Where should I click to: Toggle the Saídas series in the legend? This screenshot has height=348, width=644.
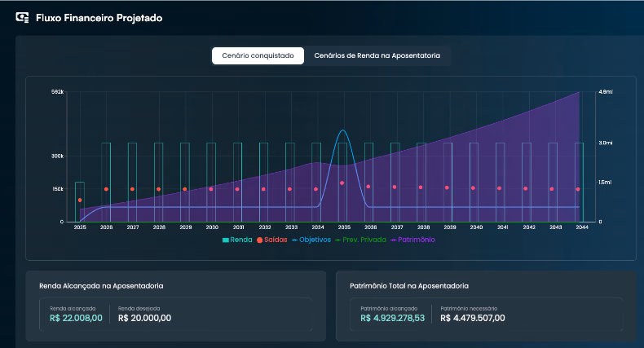(272, 240)
